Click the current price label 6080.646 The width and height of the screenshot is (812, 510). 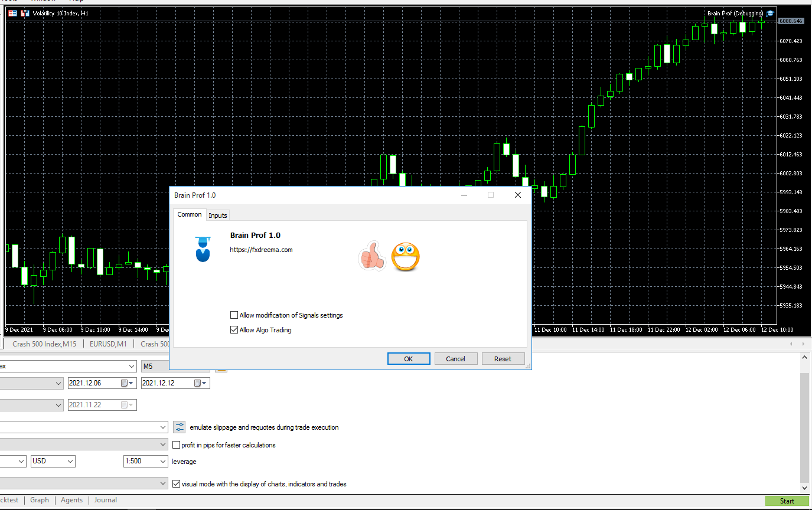791,21
